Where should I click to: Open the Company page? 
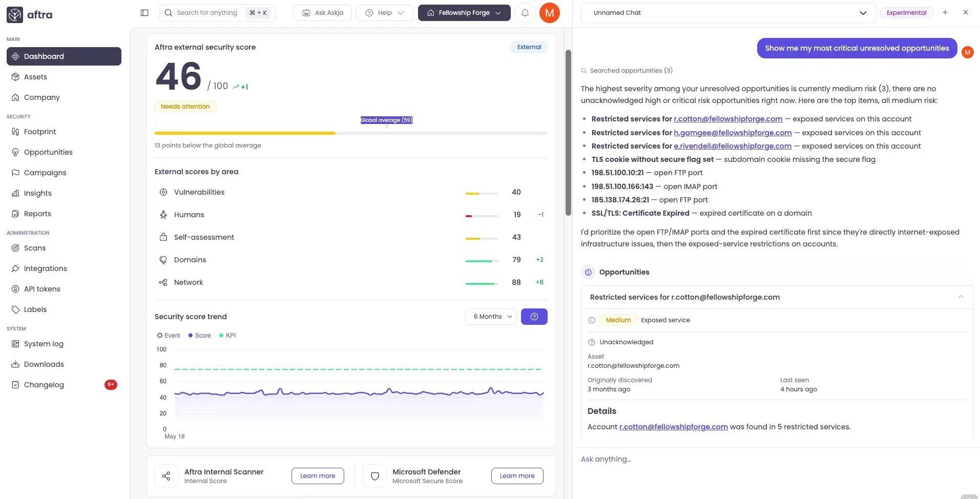pos(64,97)
